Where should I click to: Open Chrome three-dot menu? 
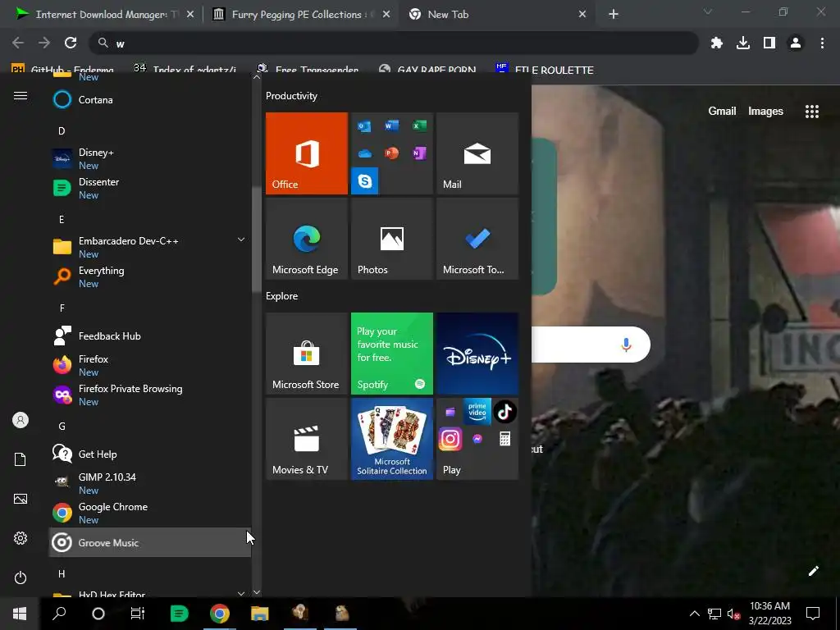(822, 43)
